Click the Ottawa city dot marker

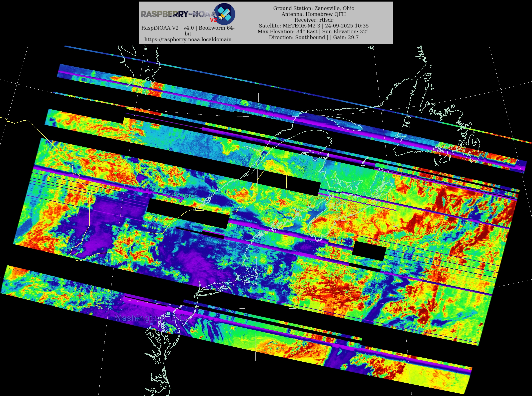point(180,201)
